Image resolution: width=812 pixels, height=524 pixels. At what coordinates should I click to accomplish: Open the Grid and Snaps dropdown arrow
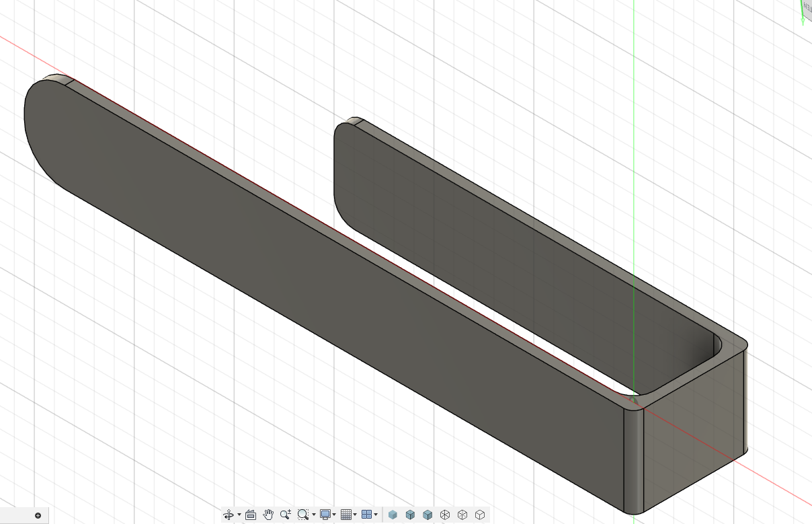pos(355,515)
